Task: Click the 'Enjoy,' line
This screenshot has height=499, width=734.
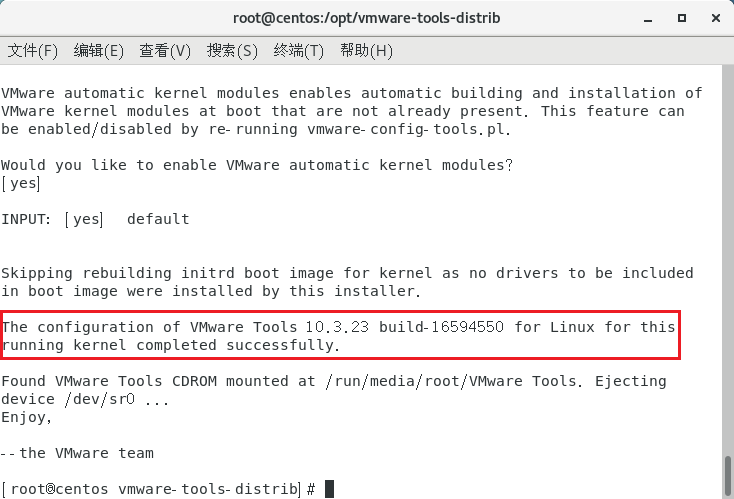Action: [x=26, y=418]
